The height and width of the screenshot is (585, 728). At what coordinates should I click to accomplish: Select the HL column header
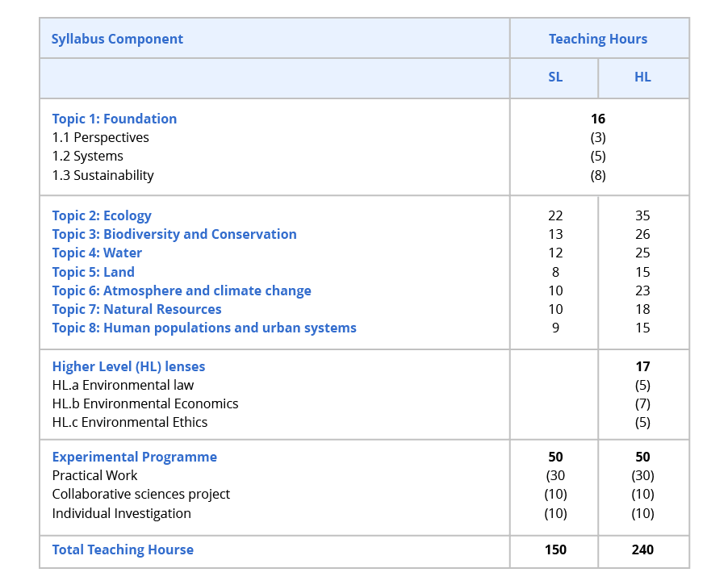click(x=642, y=77)
